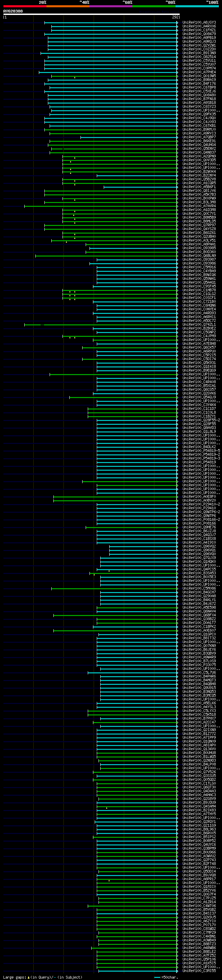Click the red 20% identity legend segment
The image size is (222, 980).
coord(25,6)
